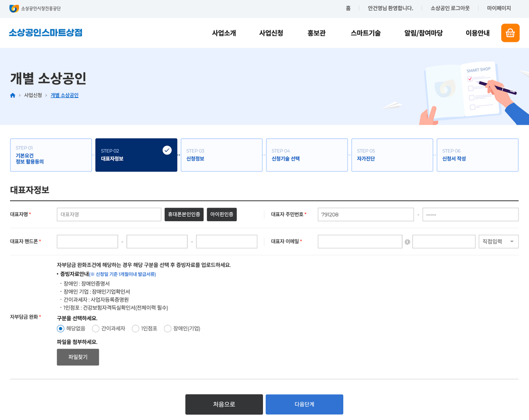The width and height of the screenshot is (529, 420).
Task: Click the 소상공인시장진흥공단 logo
Action: pyautogui.click(x=35, y=9)
